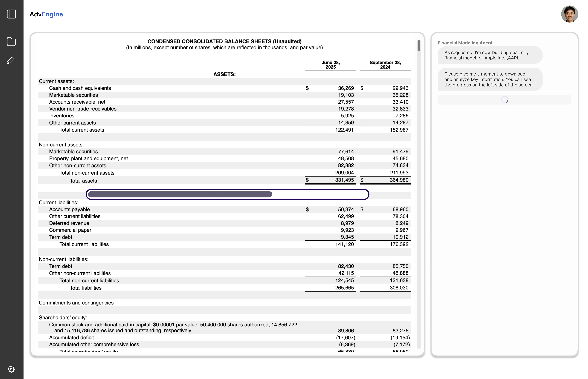The width and height of the screenshot is (588, 379).
Task: Select the value 89,806
Action: pos(346,331)
